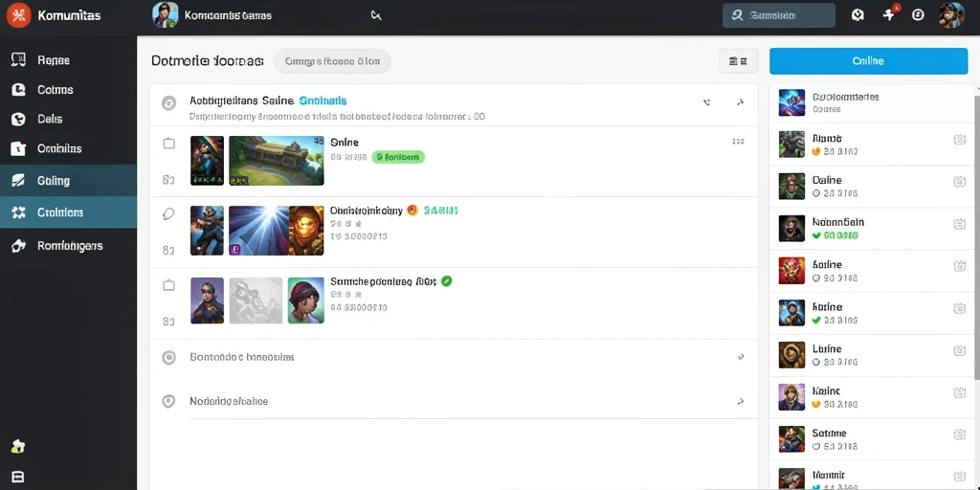
Task: Click the grid view toggle button
Action: tap(738, 61)
